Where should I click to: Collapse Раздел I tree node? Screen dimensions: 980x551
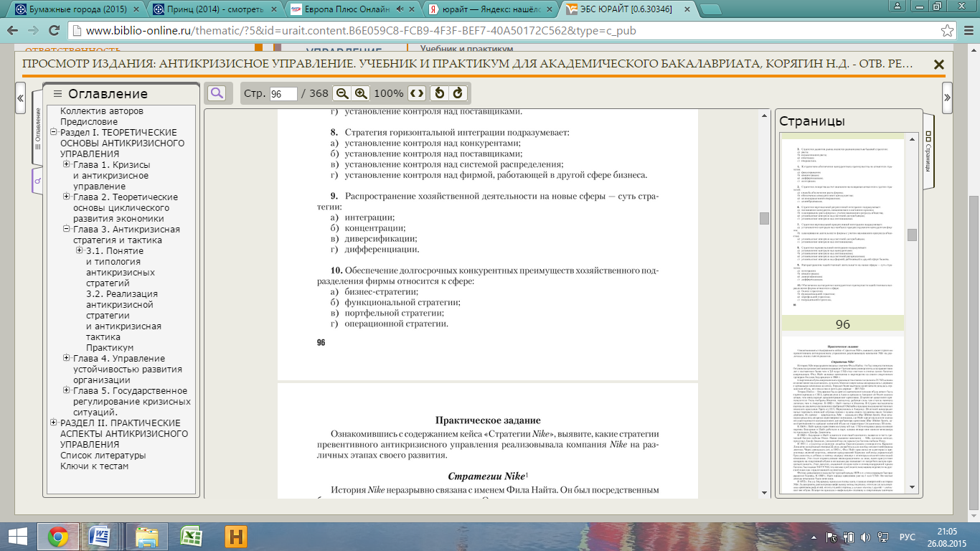54,133
